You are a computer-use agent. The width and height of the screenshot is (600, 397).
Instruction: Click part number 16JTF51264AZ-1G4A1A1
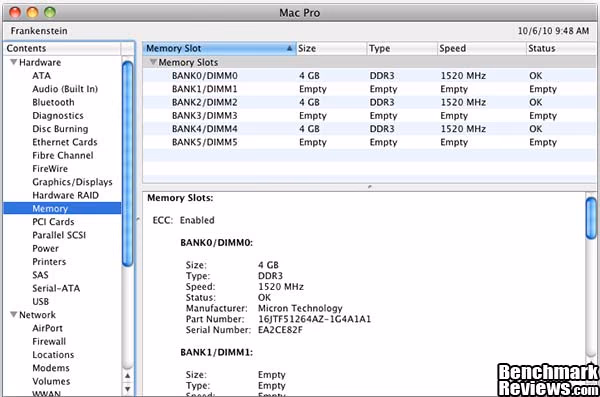[315, 319]
